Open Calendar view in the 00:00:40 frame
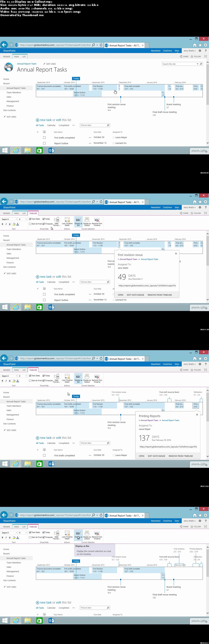Screen dimensions: 209x644 [51, 125]
